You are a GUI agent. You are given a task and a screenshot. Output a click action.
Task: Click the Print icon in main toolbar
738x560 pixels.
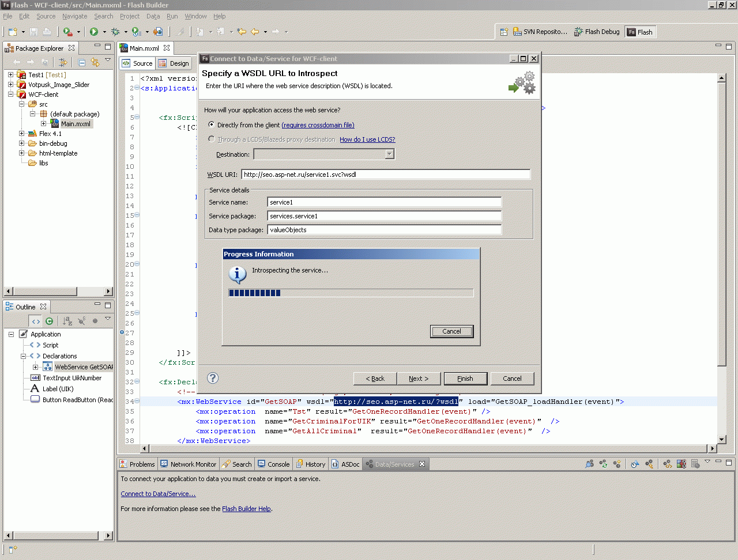click(x=47, y=32)
